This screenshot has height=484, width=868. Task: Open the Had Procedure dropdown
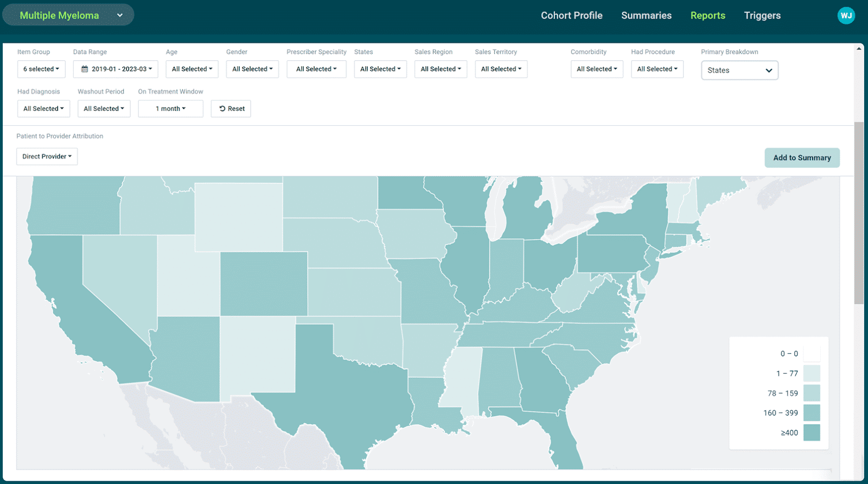[657, 69]
